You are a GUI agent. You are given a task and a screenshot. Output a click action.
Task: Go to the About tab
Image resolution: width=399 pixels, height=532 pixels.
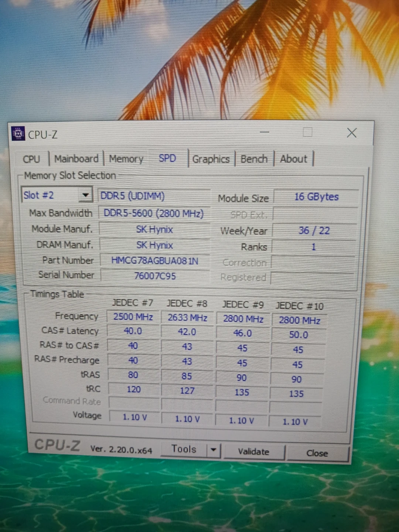click(293, 159)
